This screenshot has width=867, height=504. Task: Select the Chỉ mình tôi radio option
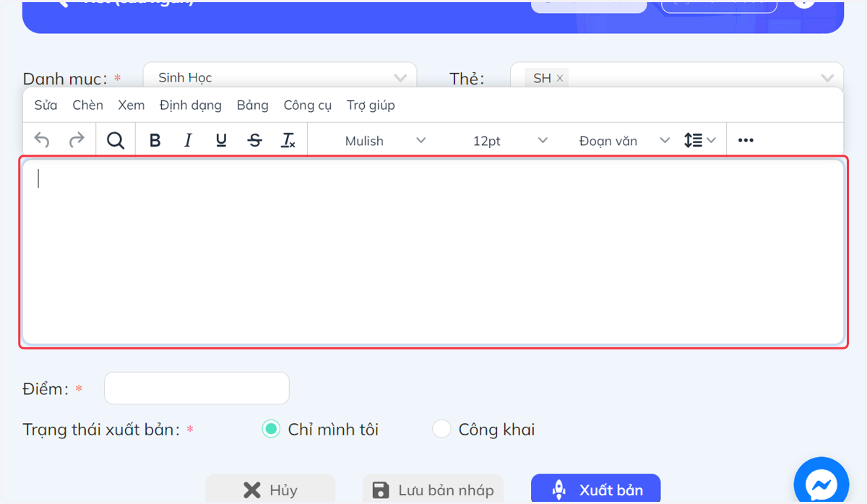coord(270,429)
